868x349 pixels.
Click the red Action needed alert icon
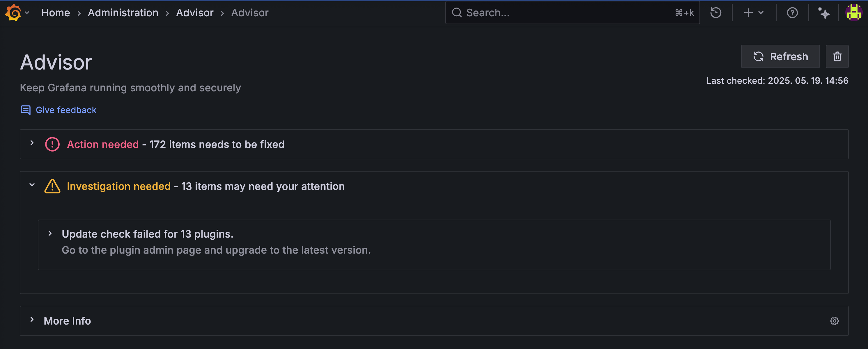tap(52, 144)
